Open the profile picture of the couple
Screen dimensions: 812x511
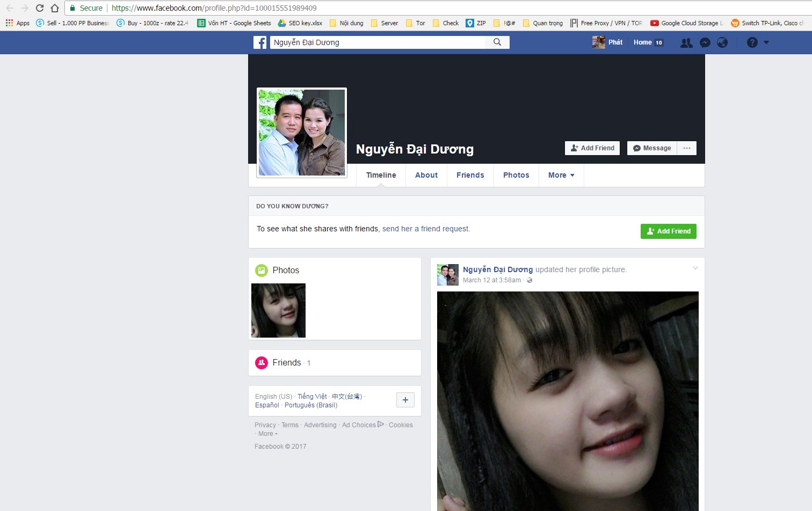click(x=302, y=133)
